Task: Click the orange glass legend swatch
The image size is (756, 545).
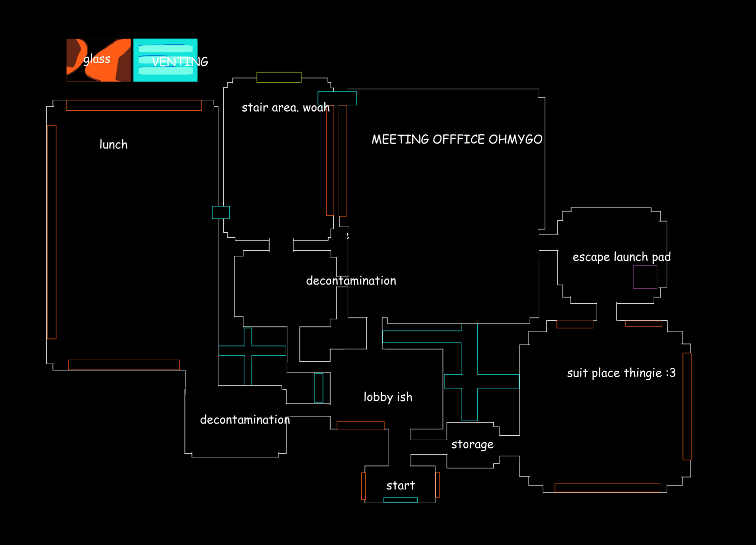Action: [x=98, y=60]
